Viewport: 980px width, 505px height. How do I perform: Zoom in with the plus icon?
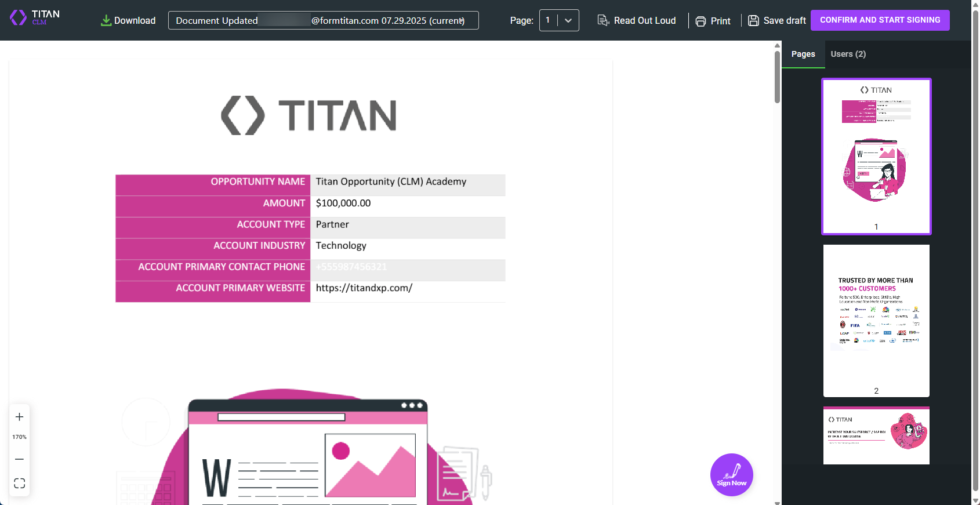(19, 417)
